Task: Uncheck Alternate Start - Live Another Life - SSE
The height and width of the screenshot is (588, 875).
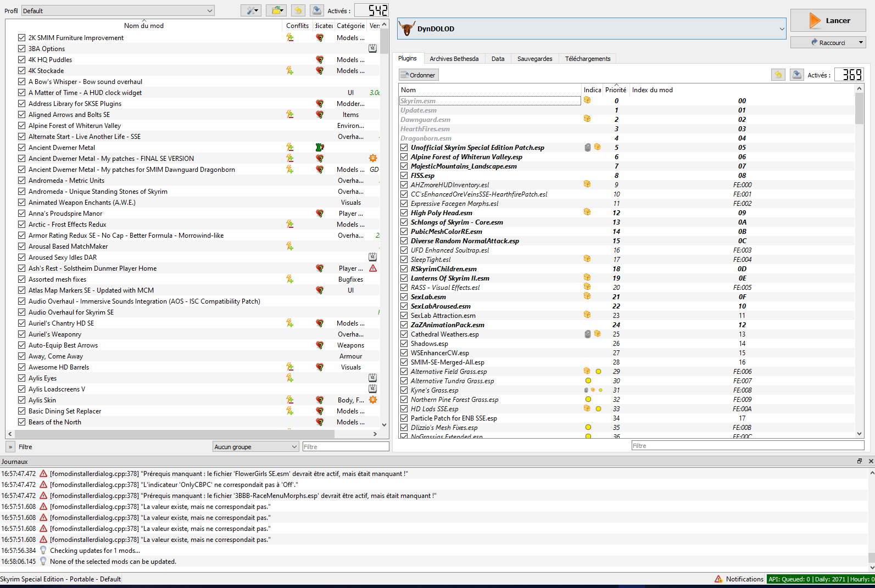Action: coord(22,136)
